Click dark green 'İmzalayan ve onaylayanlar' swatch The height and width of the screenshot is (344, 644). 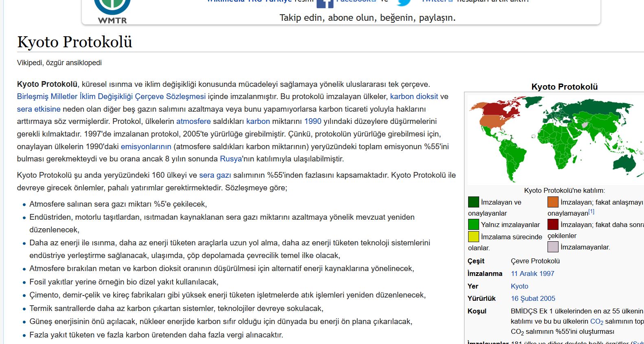(x=473, y=202)
